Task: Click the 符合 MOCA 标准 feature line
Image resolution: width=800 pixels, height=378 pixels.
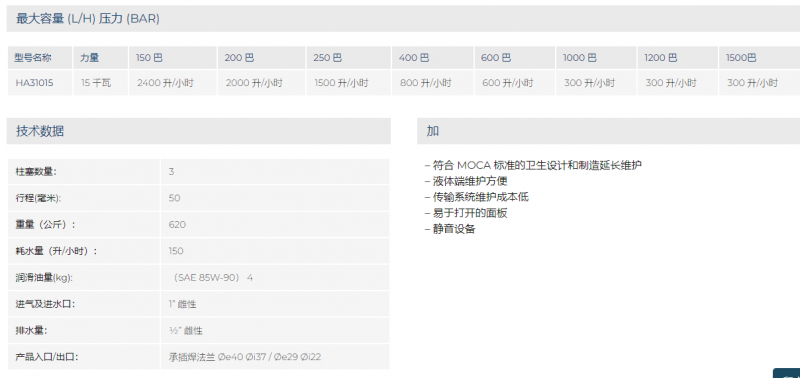Action: (x=533, y=165)
